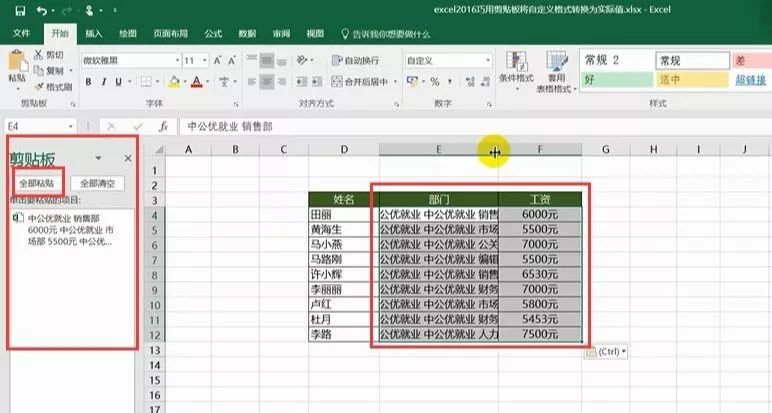
Task: Click the Save icon in title bar
Action: [17, 11]
